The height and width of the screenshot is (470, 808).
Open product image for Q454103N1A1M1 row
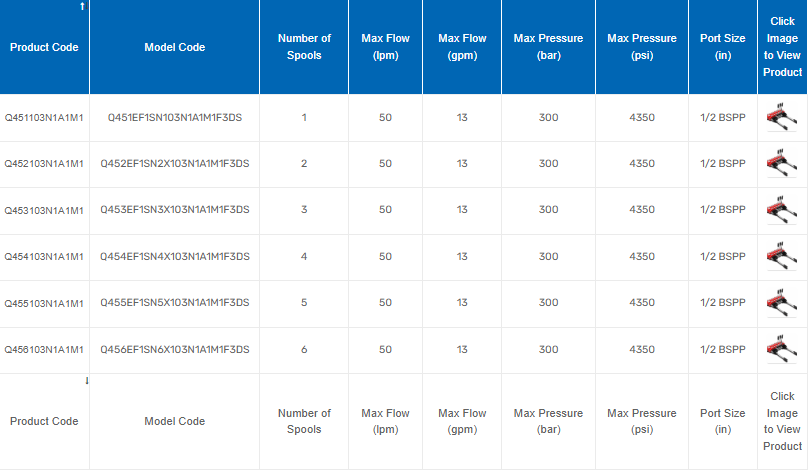click(782, 256)
